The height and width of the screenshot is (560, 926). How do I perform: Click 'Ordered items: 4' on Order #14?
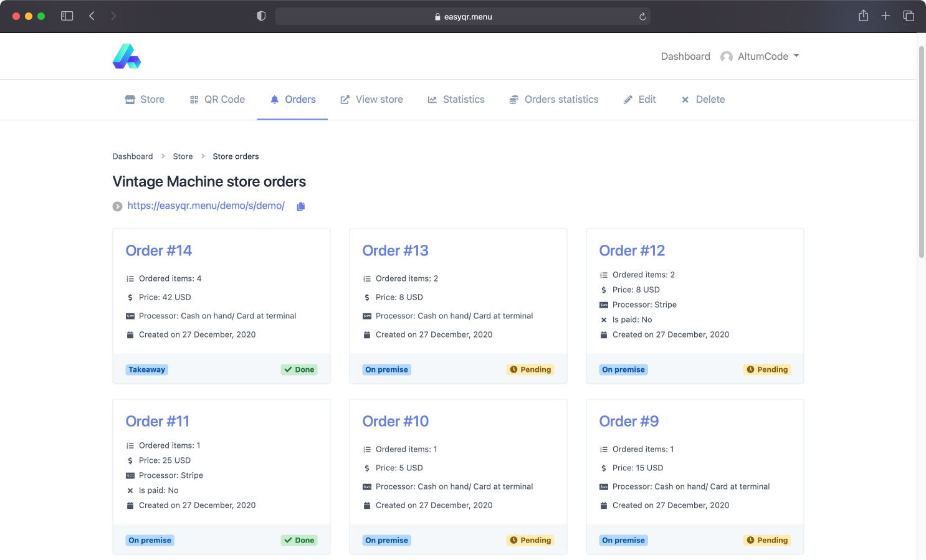coord(170,279)
